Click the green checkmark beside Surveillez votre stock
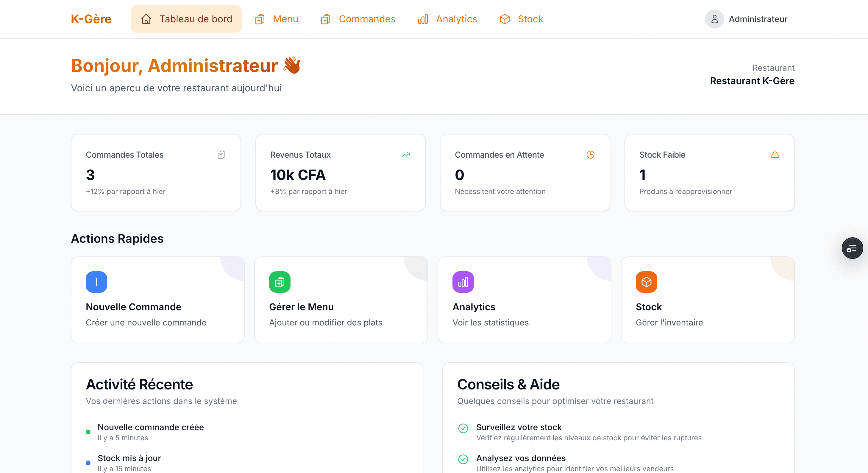This screenshot has width=868, height=473. click(x=463, y=428)
